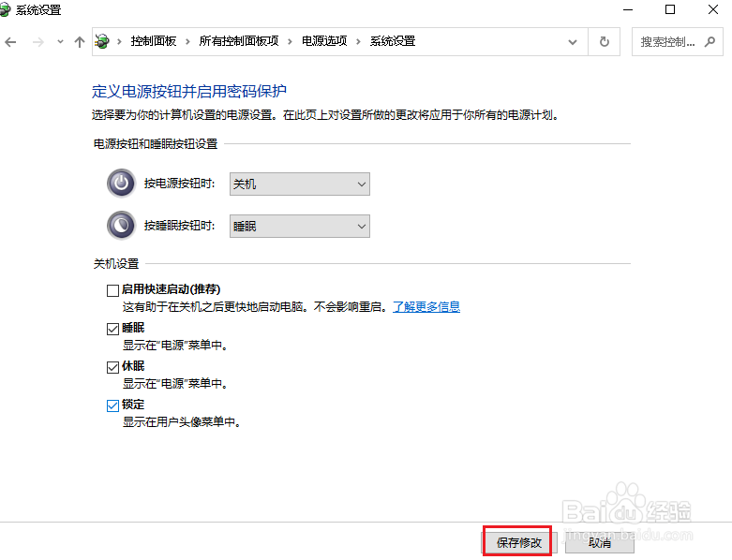This screenshot has width=732, height=560.
Task: Expand chevron after 控制面板 breadcrumb
Action: pos(187,42)
